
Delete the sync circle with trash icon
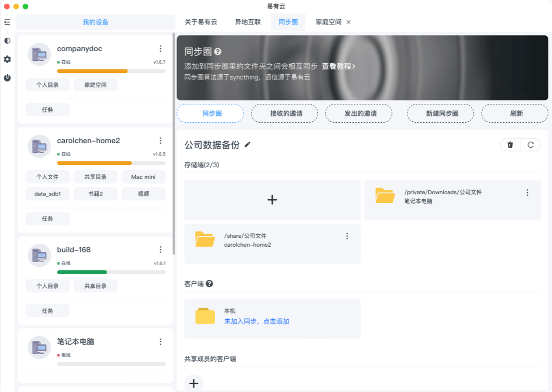pos(510,145)
